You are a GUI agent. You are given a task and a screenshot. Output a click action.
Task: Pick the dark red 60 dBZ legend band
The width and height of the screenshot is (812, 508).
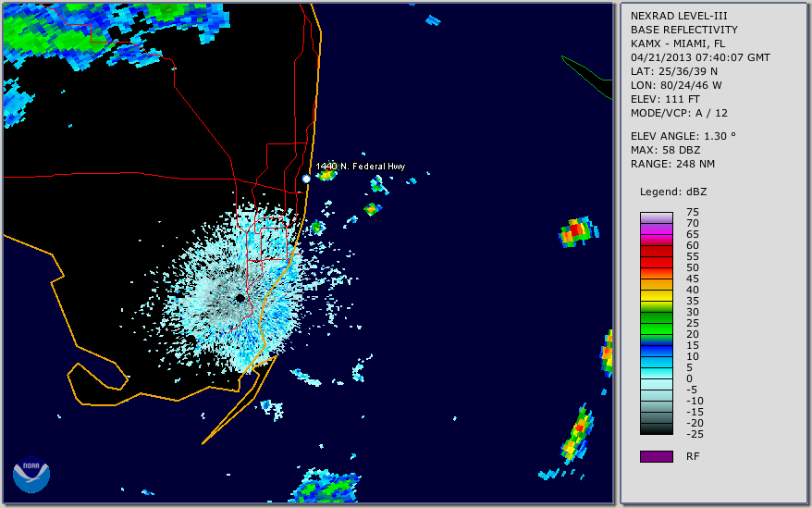[657, 252]
